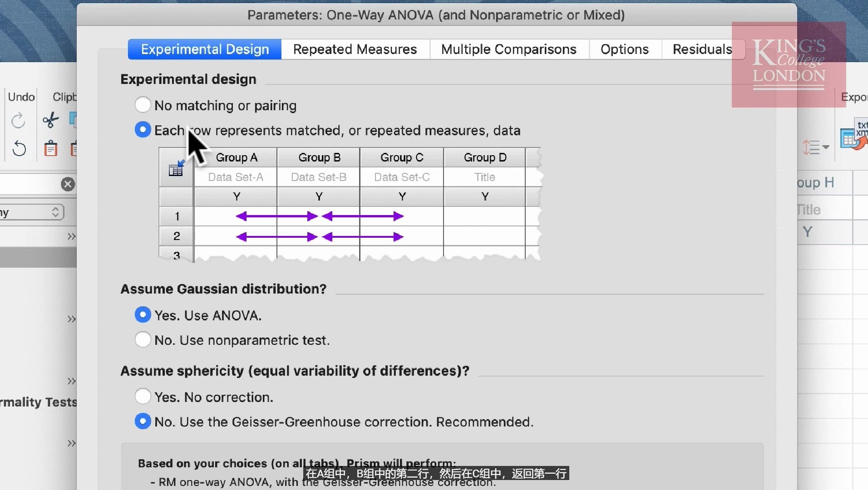
Task: Click the scissors Cut icon
Action: [50, 121]
